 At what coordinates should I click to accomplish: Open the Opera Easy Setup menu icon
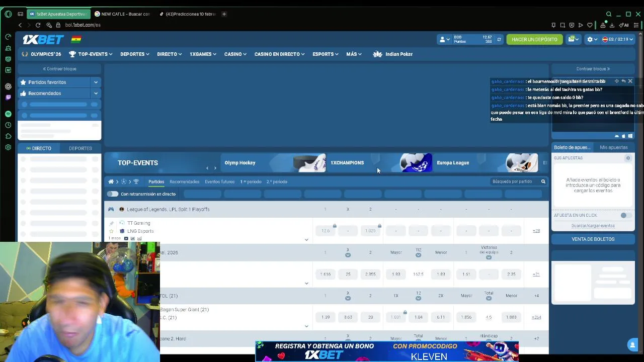[636, 25]
